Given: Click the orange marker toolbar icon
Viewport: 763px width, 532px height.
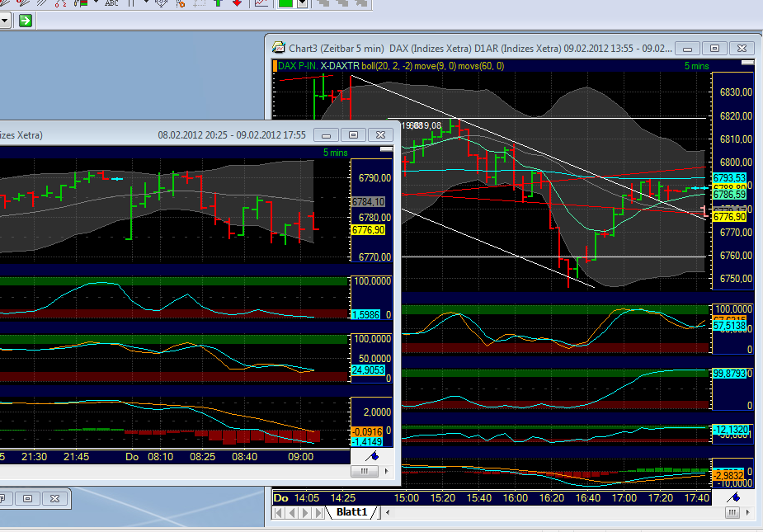Looking at the screenshot, I should point(179,6).
